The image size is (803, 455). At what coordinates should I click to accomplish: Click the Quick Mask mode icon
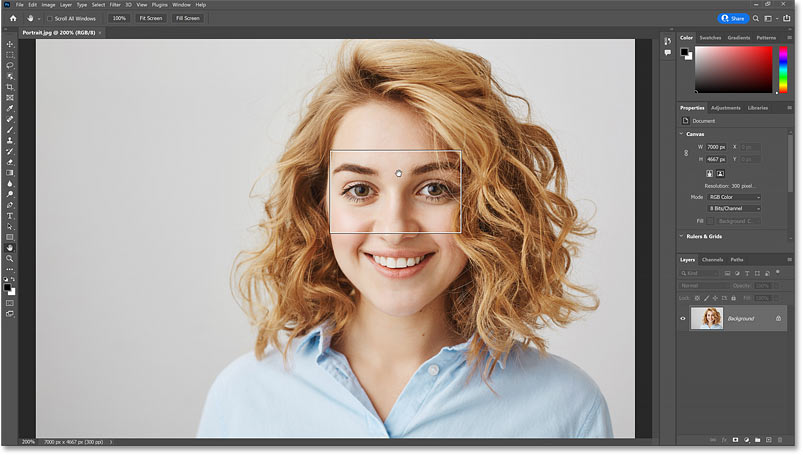[x=10, y=303]
